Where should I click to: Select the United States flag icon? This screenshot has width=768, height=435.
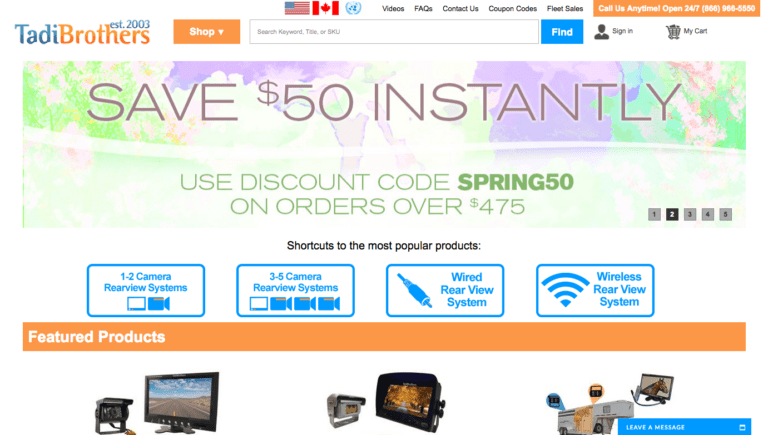pyautogui.click(x=297, y=8)
